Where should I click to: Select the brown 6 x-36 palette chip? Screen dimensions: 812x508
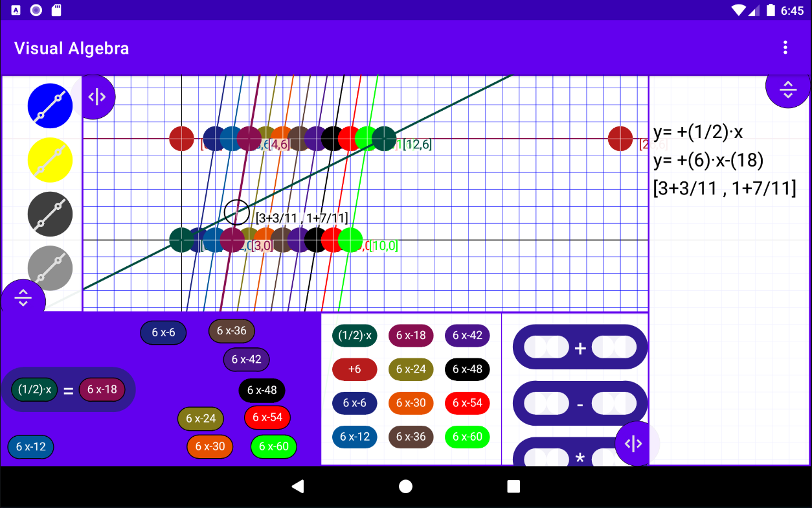[411, 437]
